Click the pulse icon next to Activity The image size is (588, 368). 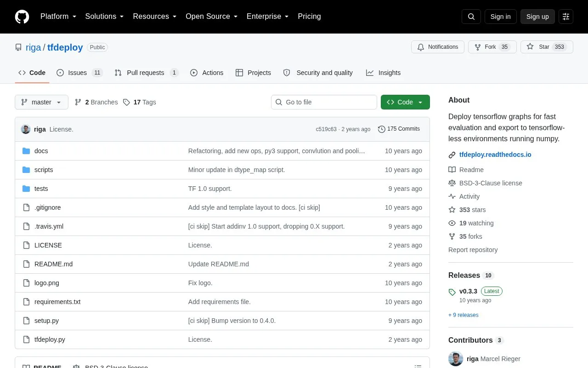click(x=452, y=196)
